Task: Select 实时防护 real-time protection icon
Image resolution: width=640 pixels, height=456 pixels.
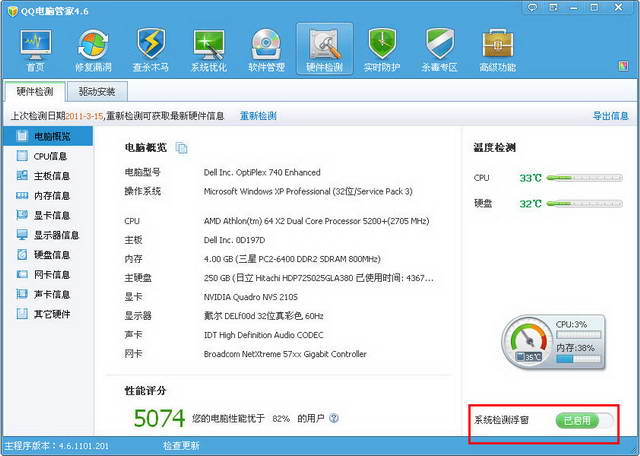Action: pos(382,51)
